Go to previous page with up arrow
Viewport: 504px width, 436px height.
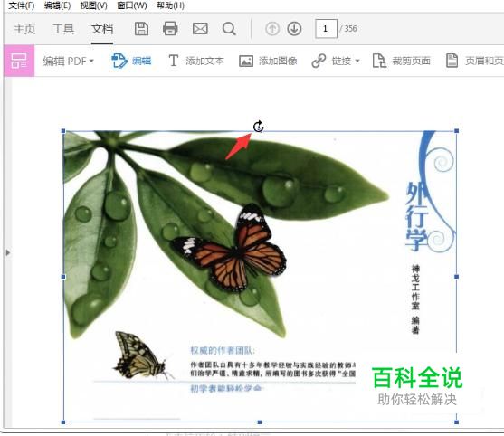(272, 29)
